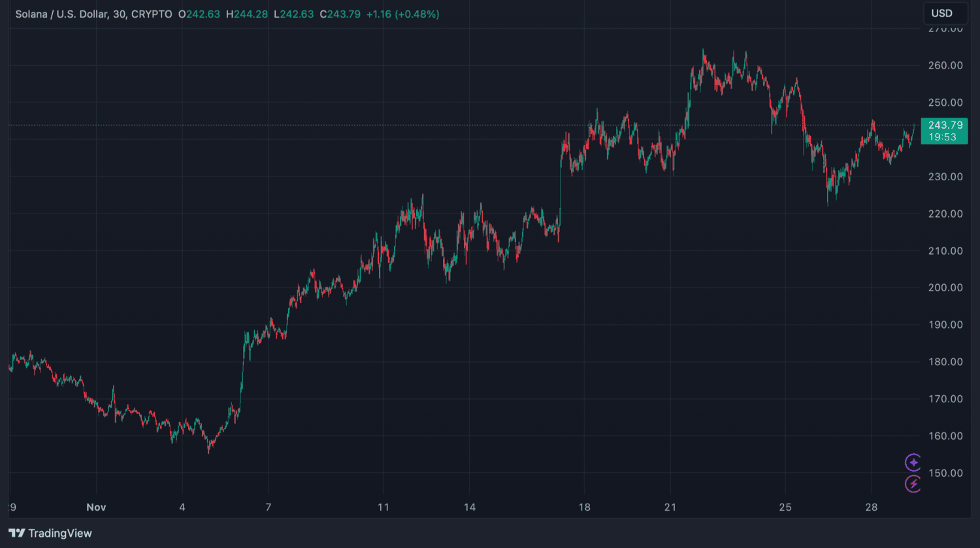Select the 7 date on the time axis
The width and height of the screenshot is (980, 548).
(x=268, y=507)
